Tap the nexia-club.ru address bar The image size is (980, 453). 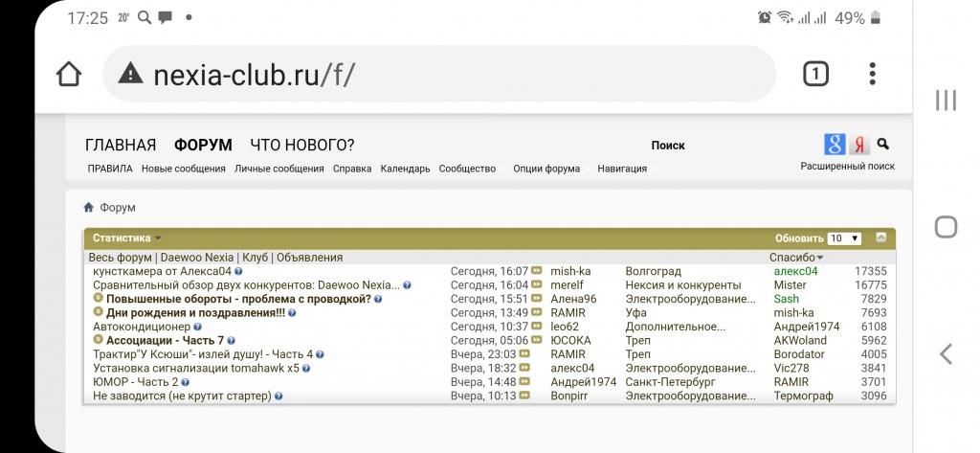pyautogui.click(x=438, y=74)
